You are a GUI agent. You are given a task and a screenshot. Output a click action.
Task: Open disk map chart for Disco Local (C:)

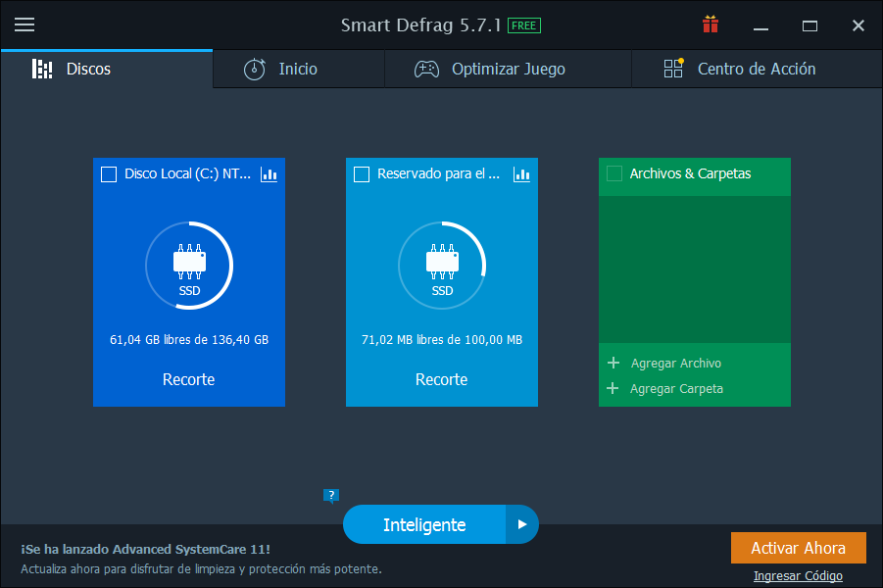click(x=269, y=174)
